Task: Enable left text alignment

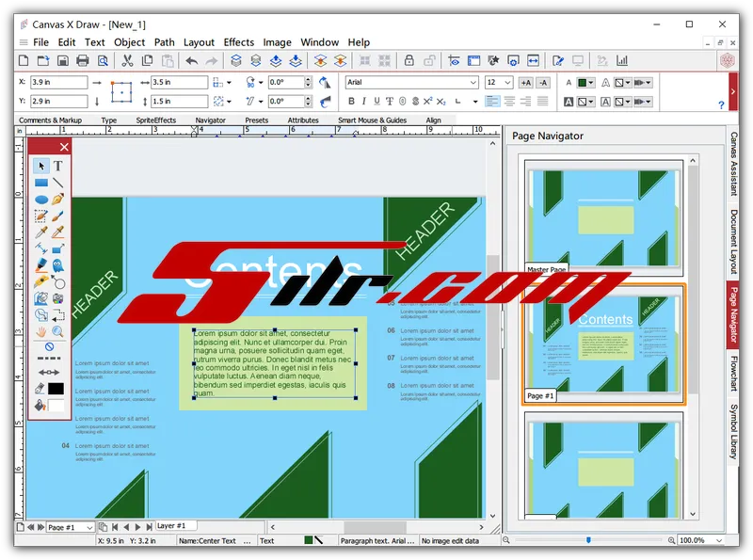Action: (x=492, y=101)
